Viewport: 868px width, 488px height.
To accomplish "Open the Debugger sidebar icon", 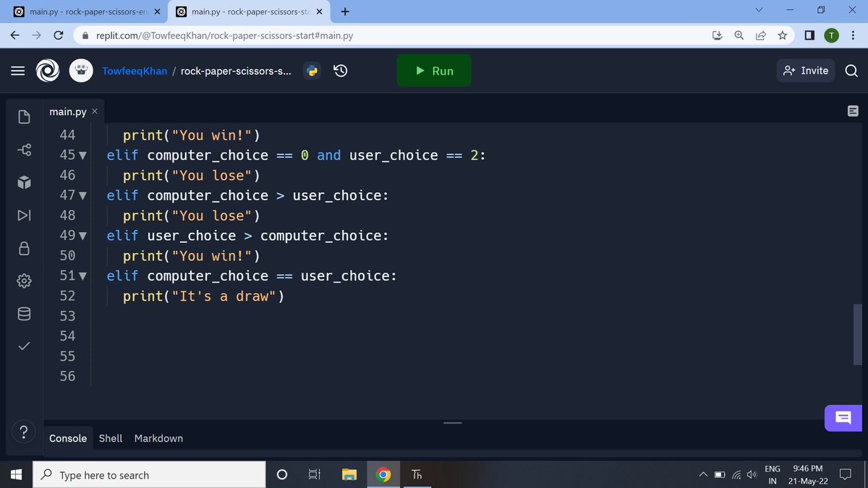I will click(23, 215).
